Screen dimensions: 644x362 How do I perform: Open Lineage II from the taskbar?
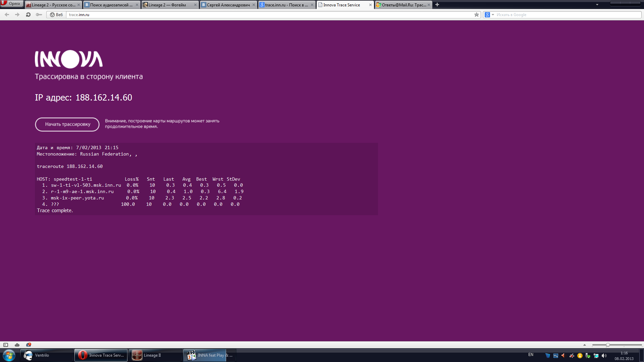(x=155, y=355)
